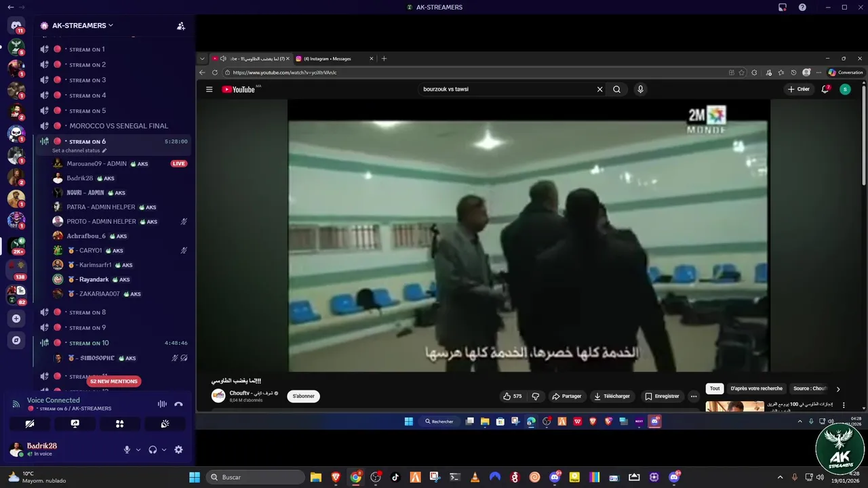Screen dimensions: 868x488
Task: Open Discover servers compass icon
Action: [x=16, y=340]
